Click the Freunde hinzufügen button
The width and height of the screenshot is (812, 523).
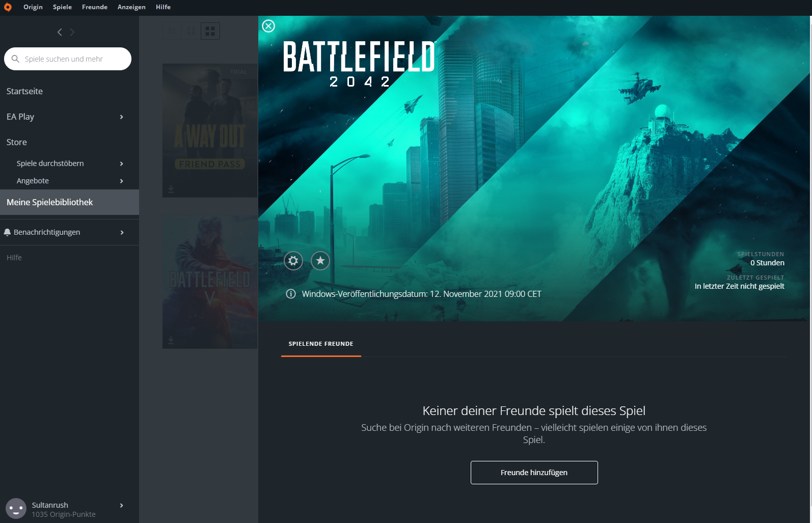(534, 473)
